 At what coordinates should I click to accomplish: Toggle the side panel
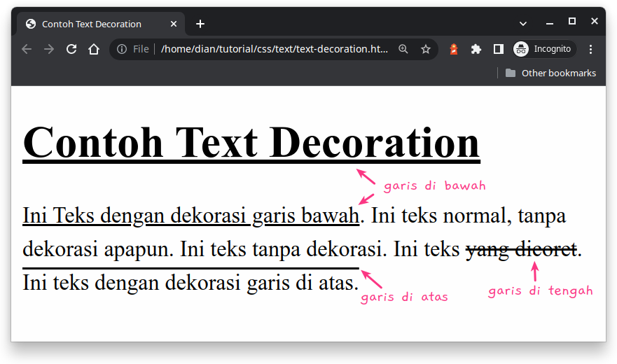(498, 49)
